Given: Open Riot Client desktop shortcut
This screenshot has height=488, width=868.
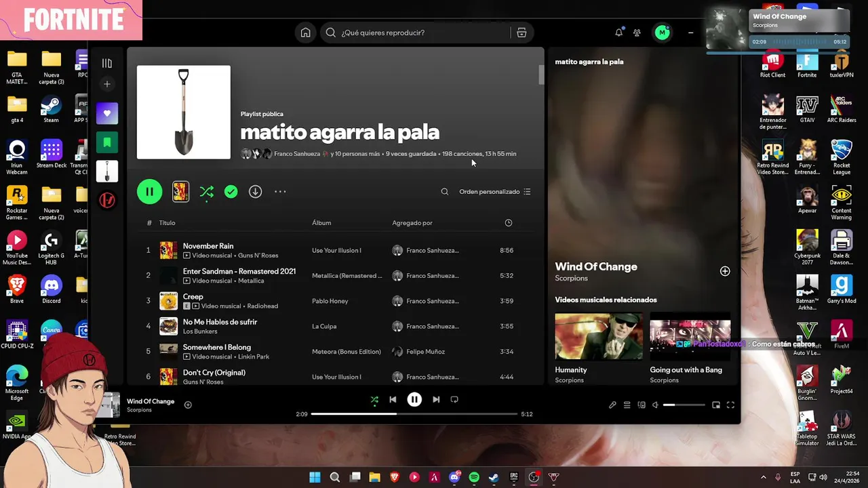Looking at the screenshot, I should 772,64.
